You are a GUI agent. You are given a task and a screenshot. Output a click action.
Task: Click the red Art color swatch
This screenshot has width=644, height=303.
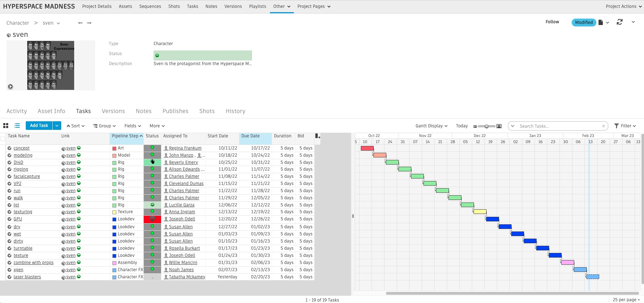coord(114,148)
